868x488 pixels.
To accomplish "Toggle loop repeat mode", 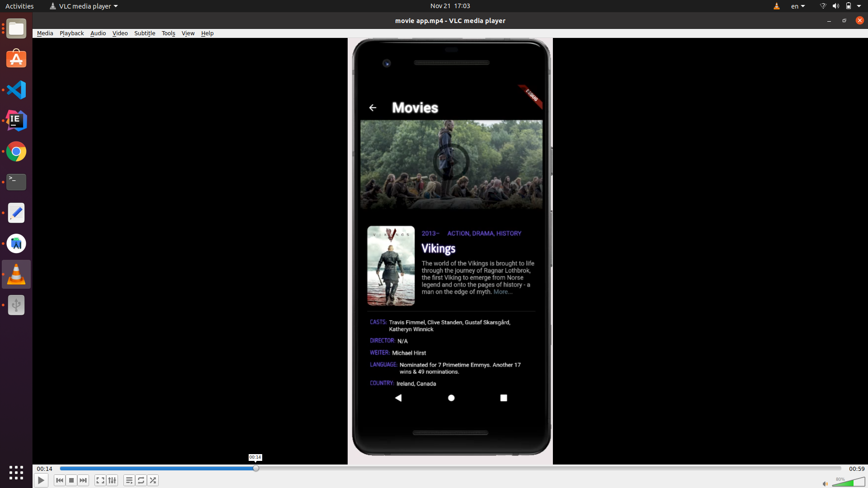I will tap(141, 480).
